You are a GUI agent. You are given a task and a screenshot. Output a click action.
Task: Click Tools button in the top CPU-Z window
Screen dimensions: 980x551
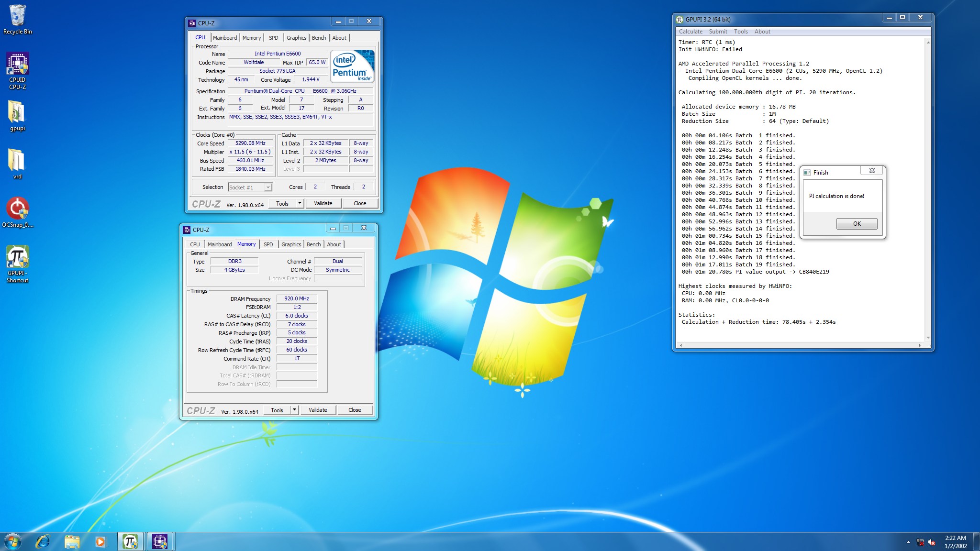pyautogui.click(x=282, y=203)
